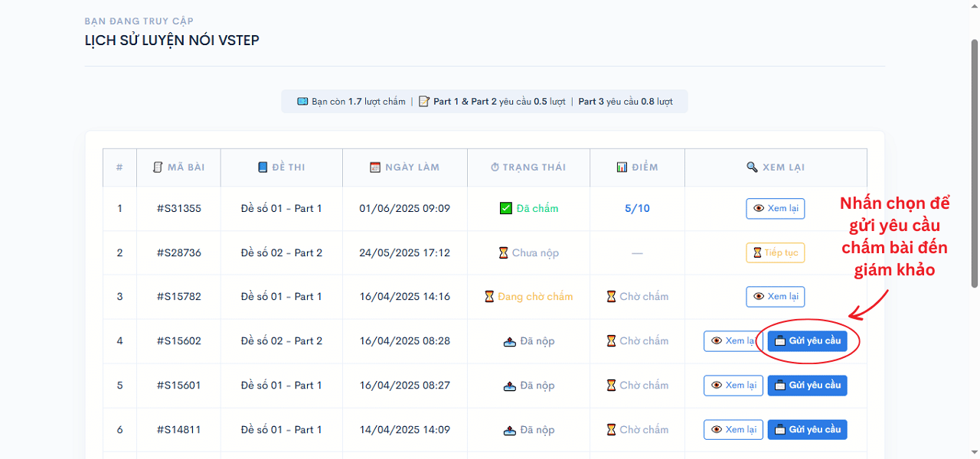Click the date 16/04/2025 08:28

click(x=405, y=341)
